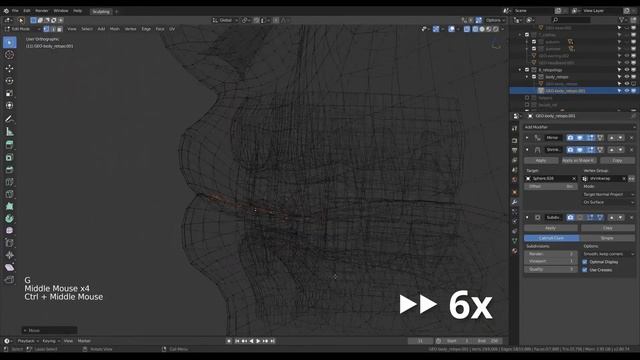Open the Mesh menu in viewport header
Image resolution: width=640 pixels, height=360 pixels.
click(115, 29)
